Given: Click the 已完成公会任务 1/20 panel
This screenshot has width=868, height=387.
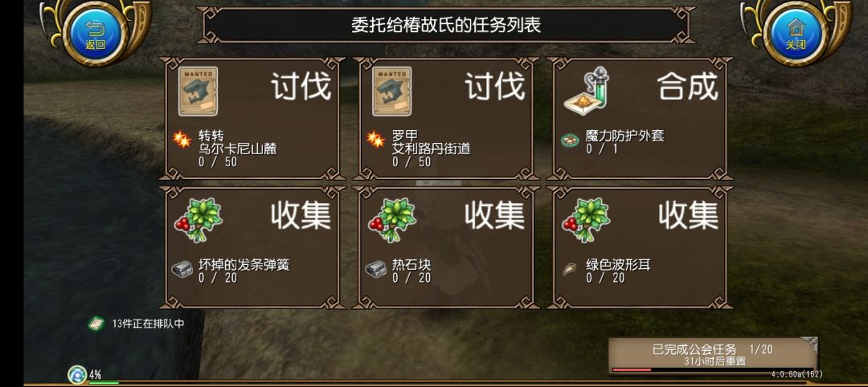Looking at the screenshot, I should coord(712,356).
